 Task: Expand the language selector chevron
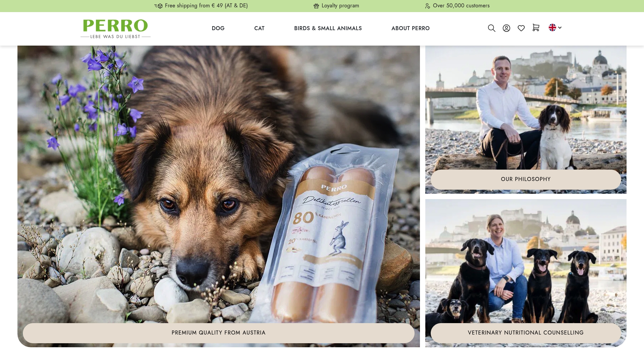(x=559, y=28)
